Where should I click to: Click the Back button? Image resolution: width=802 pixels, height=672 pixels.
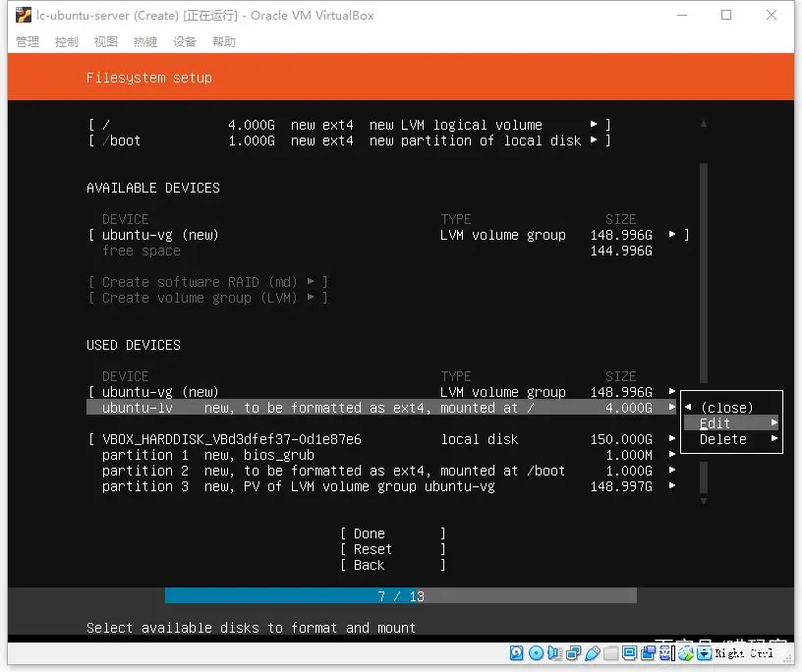click(x=393, y=565)
